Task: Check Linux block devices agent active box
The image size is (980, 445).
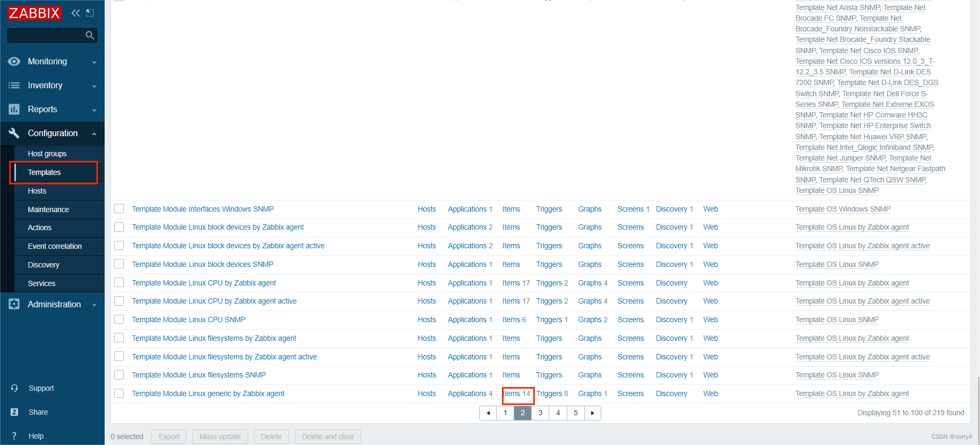Action: (119, 246)
